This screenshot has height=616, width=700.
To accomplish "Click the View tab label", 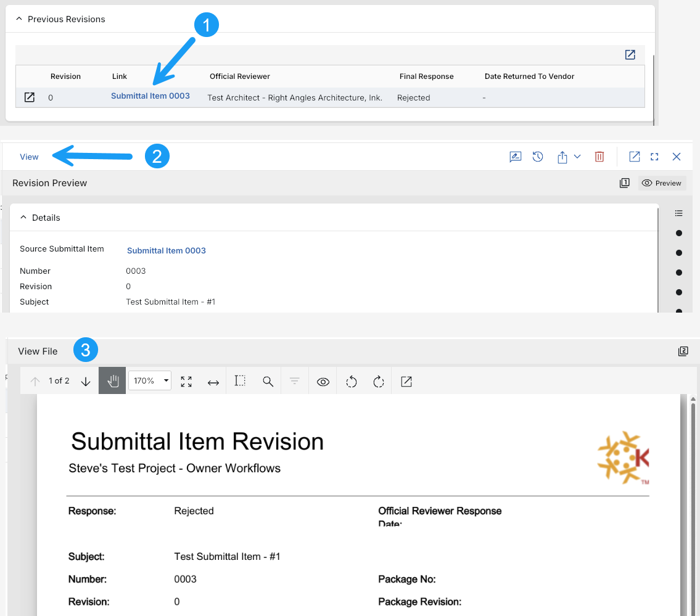I will 29,157.
